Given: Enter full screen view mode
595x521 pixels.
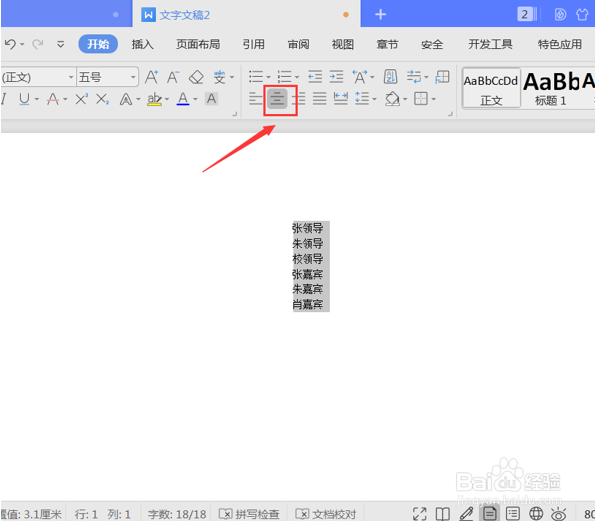Looking at the screenshot, I should click(x=419, y=514).
